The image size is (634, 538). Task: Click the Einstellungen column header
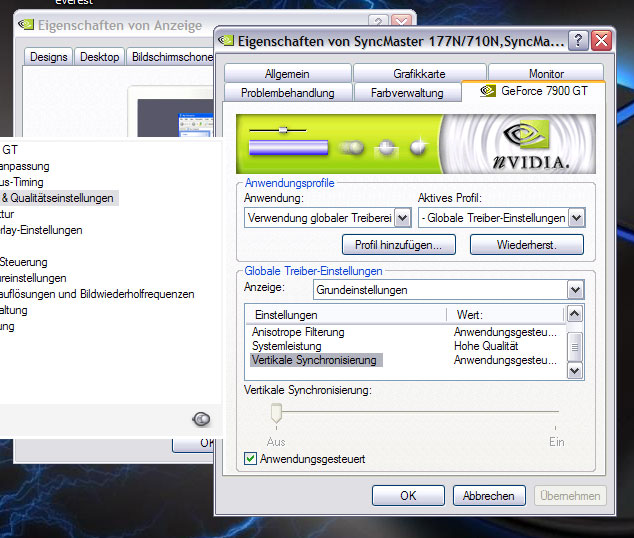(x=347, y=315)
